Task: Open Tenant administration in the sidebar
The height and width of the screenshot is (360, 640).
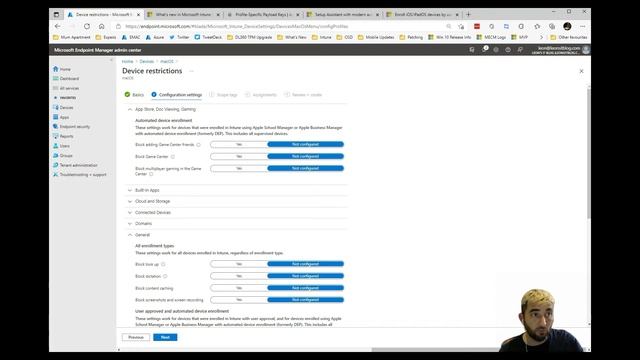Action: tap(75, 165)
